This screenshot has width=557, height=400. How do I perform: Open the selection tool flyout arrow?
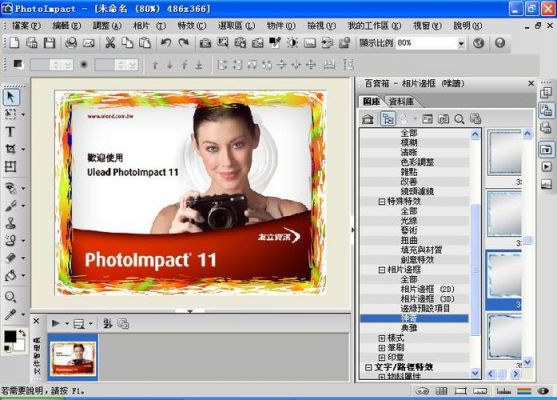pos(23,115)
